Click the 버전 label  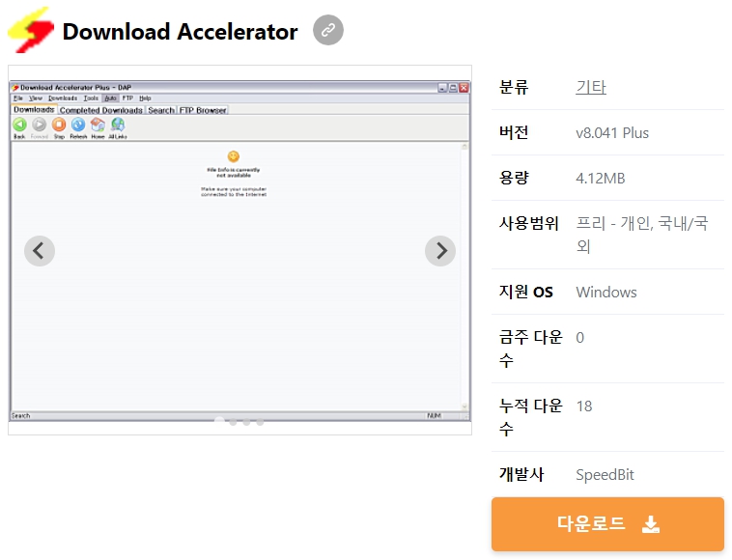tap(514, 132)
